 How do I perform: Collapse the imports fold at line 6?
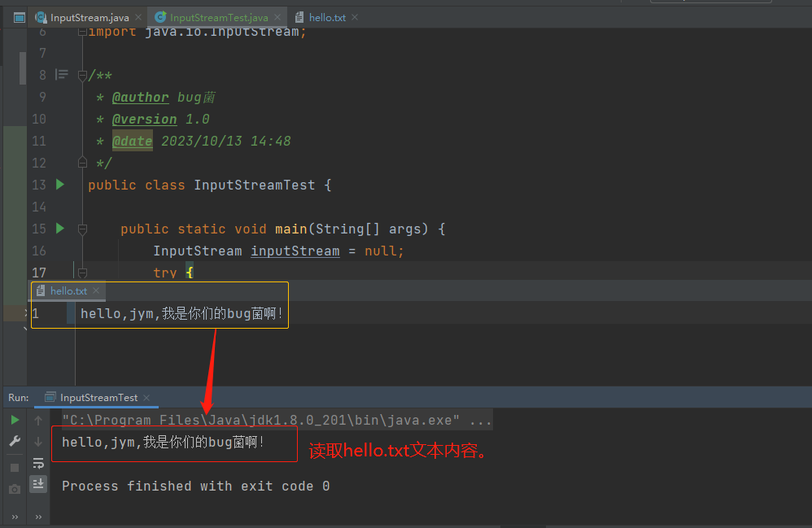point(82,32)
